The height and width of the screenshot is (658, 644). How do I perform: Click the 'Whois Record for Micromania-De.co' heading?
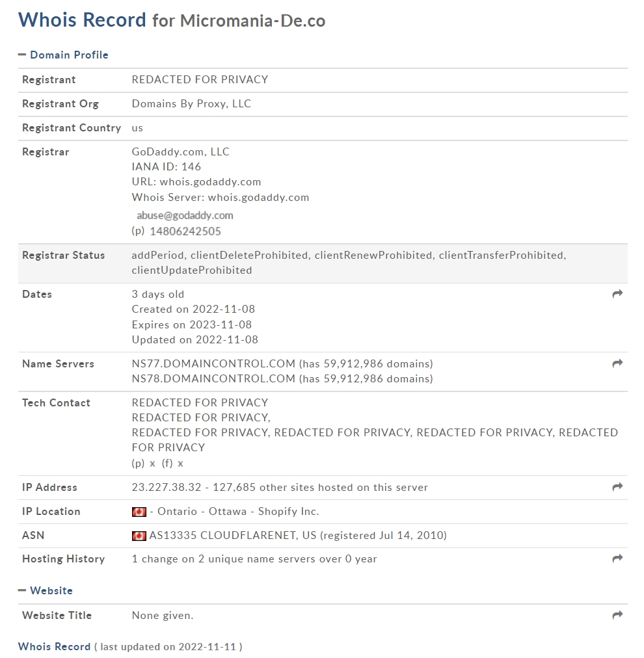click(x=172, y=20)
